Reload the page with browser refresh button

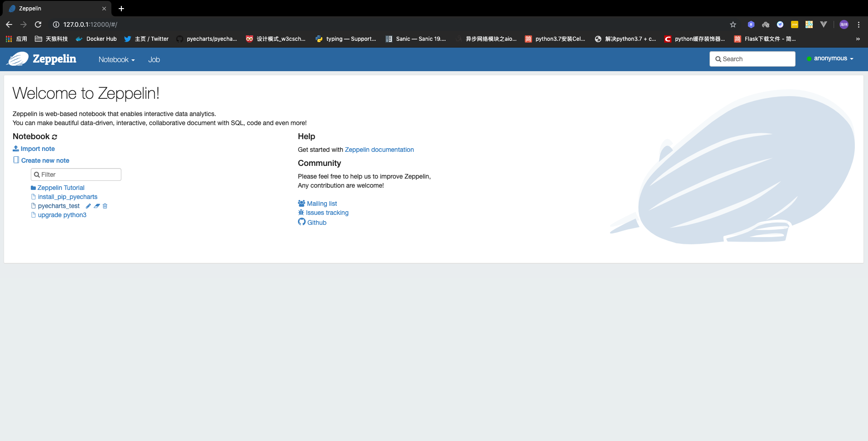(x=38, y=24)
